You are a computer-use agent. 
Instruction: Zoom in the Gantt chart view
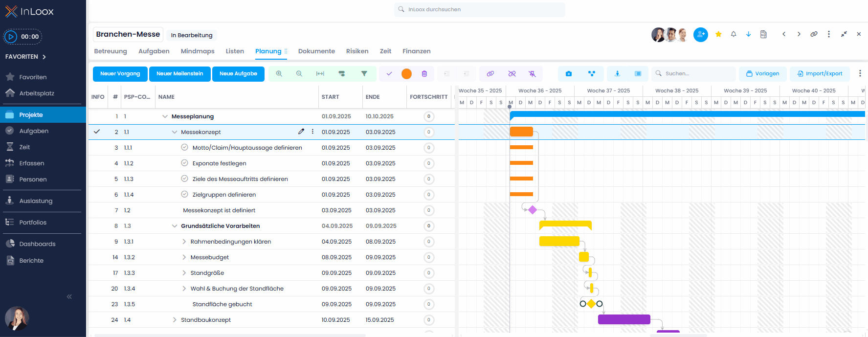coord(279,74)
